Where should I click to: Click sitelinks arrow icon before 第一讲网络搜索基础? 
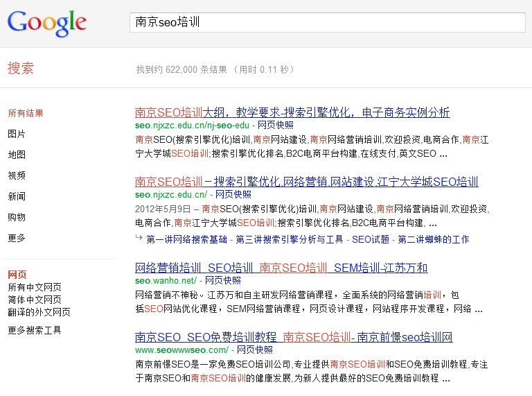(x=139, y=237)
